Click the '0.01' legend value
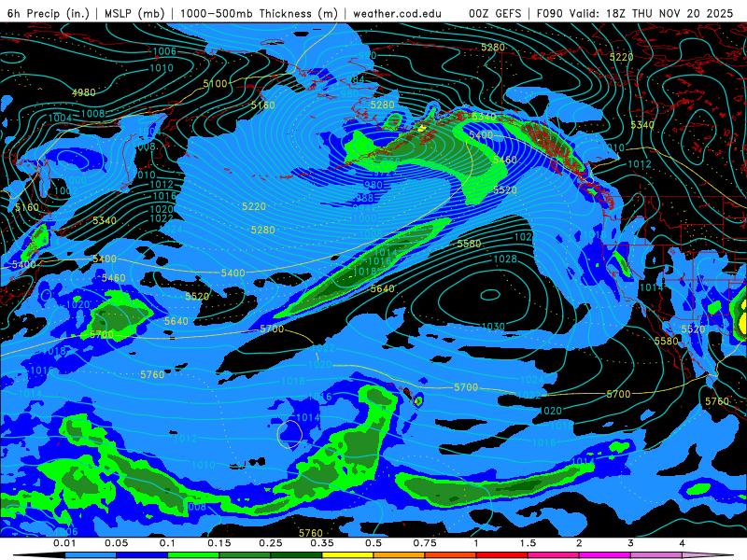Image resolution: width=747 pixels, height=560 pixels. [64, 543]
